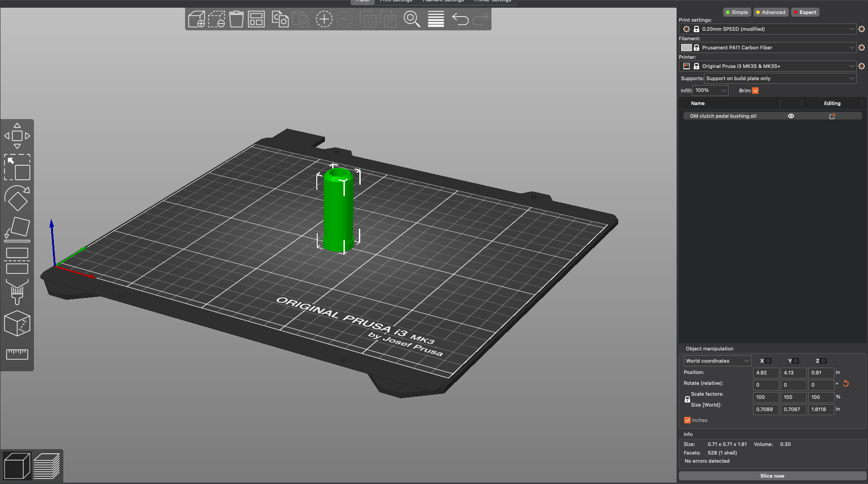868x484 pixels.
Task: Select the Cut tool
Action: click(x=17, y=261)
